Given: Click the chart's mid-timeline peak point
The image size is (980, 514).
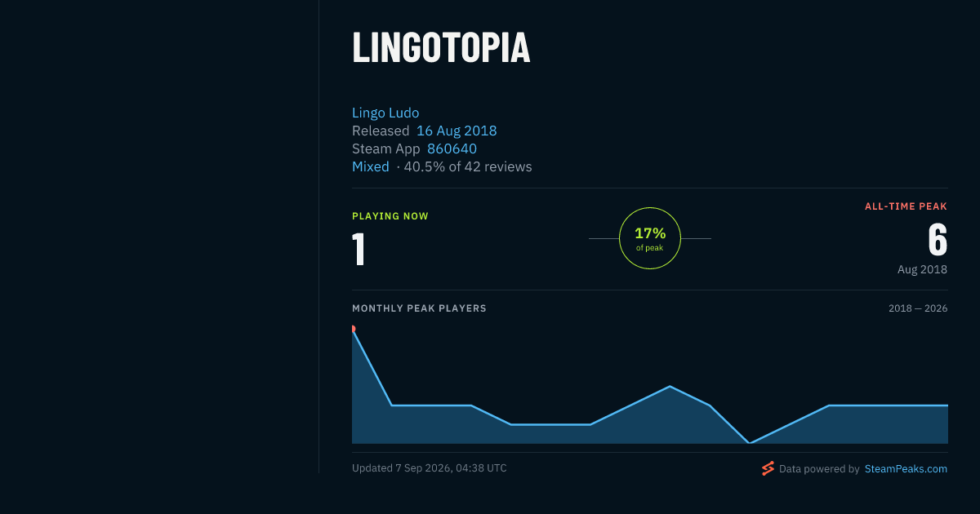Looking at the screenshot, I should tap(670, 386).
